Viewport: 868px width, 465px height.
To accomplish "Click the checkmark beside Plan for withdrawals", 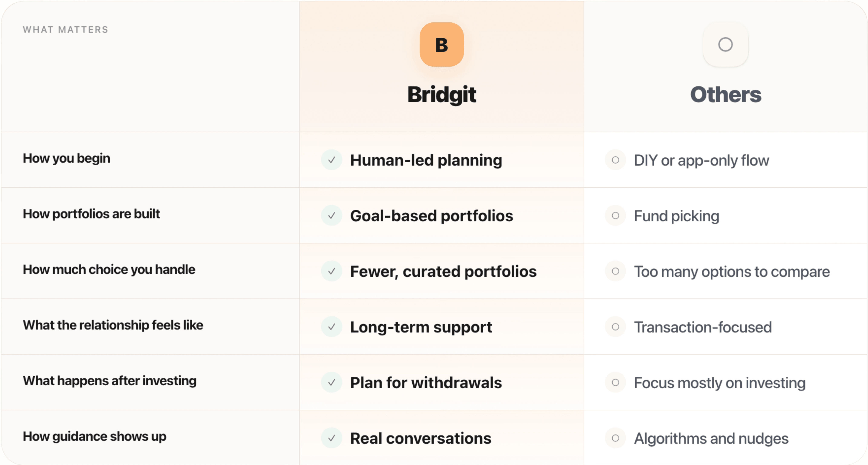I will click(x=332, y=382).
